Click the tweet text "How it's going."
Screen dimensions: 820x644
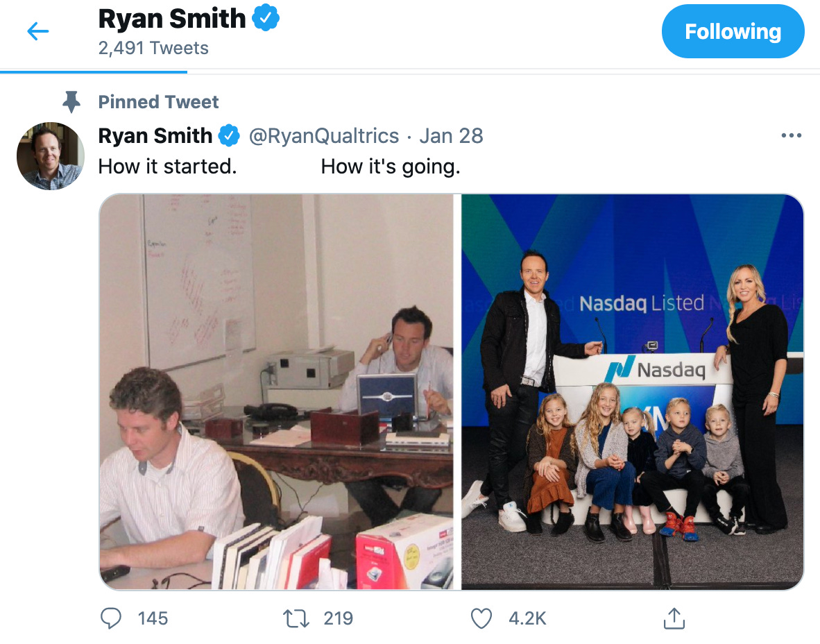pos(391,167)
